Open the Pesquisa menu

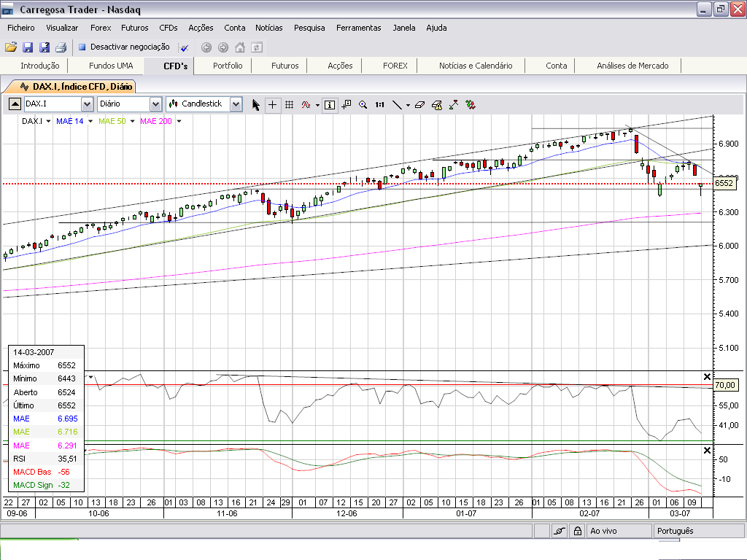tap(309, 28)
